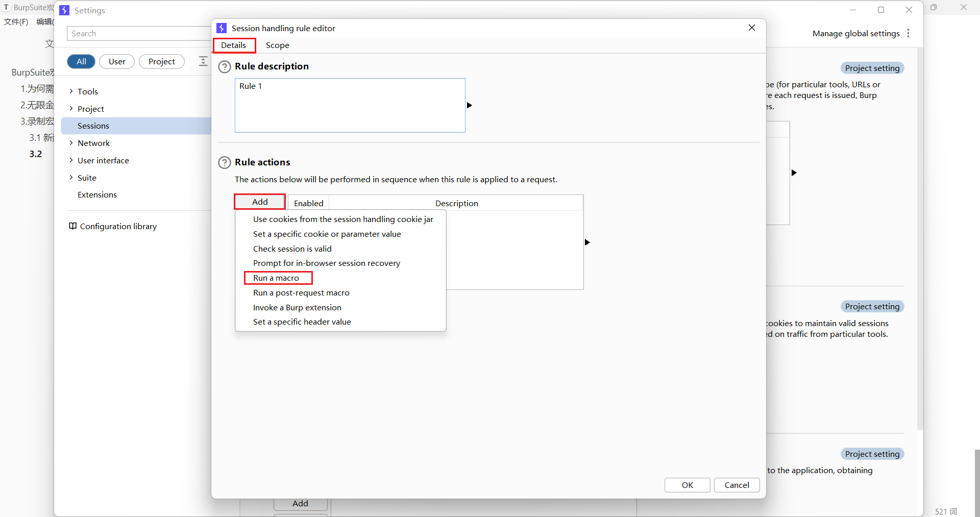Expand the User interface settings category

71,160
